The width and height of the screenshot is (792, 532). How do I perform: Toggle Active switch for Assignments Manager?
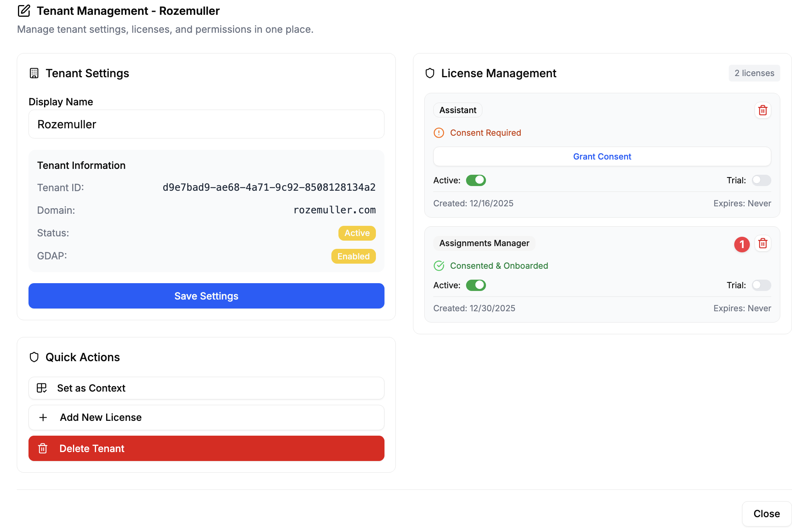[475, 285]
